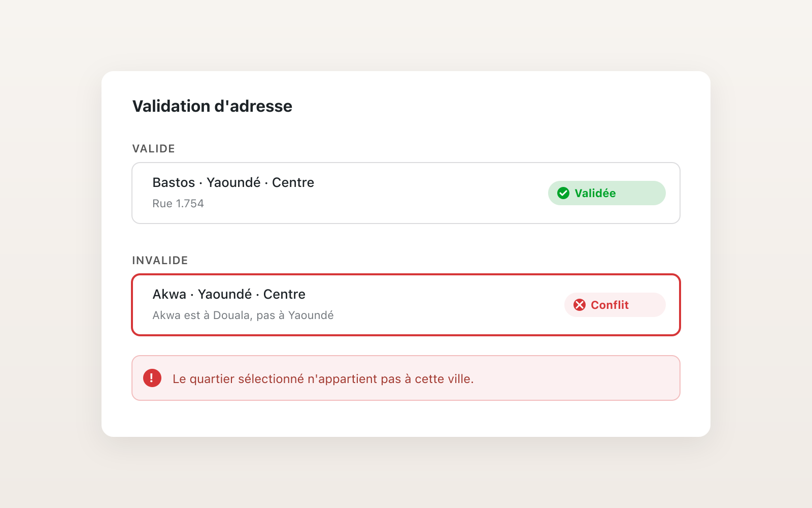812x508 pixels.
Task: Click the Conflit status badge
Action: pos(615,305)
